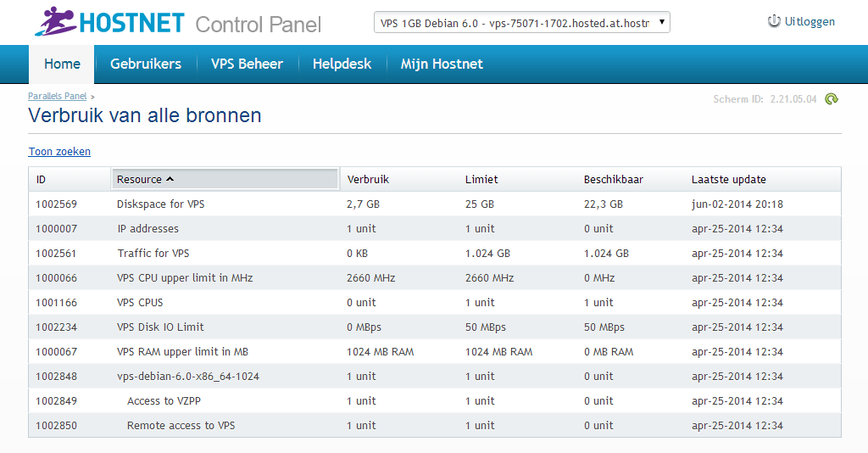
Task: Open the Home tab
Action: [x=62, y=64]
